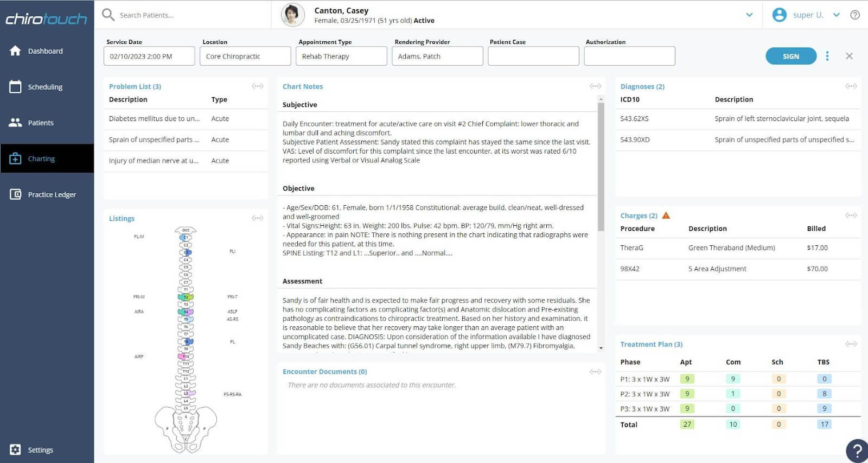Screen dimensions: 868x463
Task: Select Diabetes mellitus problem row
Action: click(x=186, y=119)
